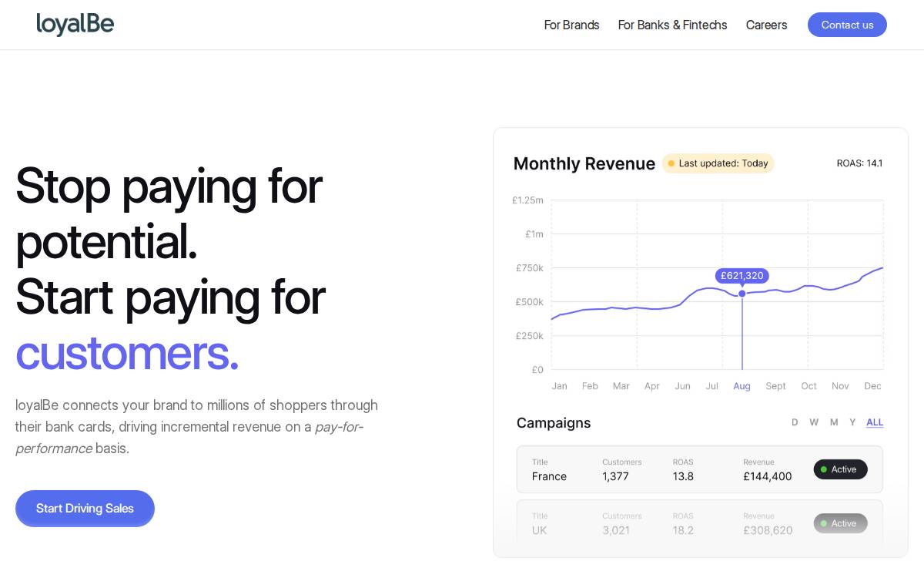Click the 13.8 ROAS value

(683, 476)
